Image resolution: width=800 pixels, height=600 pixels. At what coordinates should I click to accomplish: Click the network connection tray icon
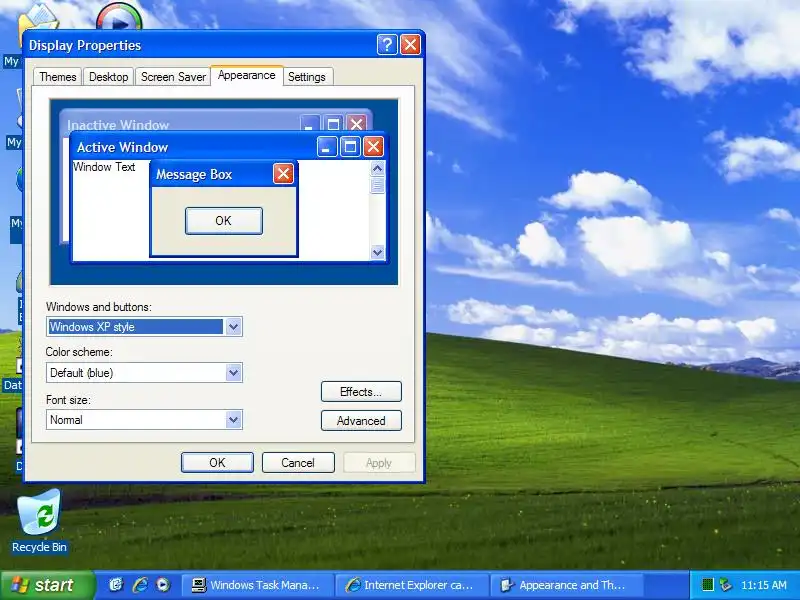coord(725,585)
